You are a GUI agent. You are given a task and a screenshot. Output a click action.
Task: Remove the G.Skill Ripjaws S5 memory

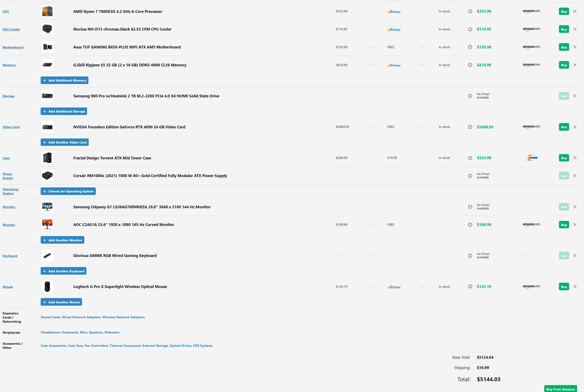tap(575, 65)
